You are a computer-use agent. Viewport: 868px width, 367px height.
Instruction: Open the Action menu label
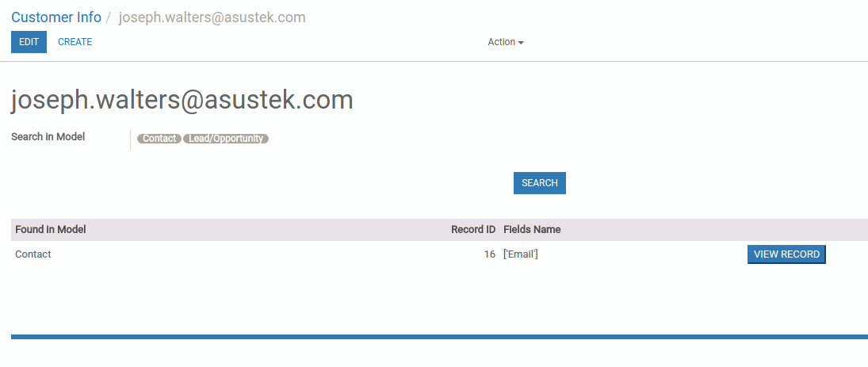pyautogui.click(x=501, y=42)
